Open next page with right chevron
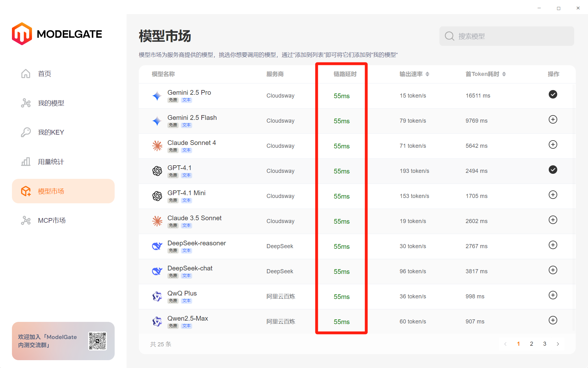588x368 pixels. click(558, 344)
